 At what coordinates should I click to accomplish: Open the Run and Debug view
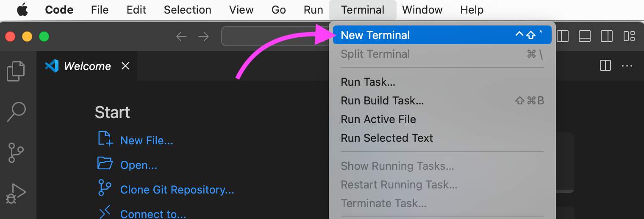point(16,194)
